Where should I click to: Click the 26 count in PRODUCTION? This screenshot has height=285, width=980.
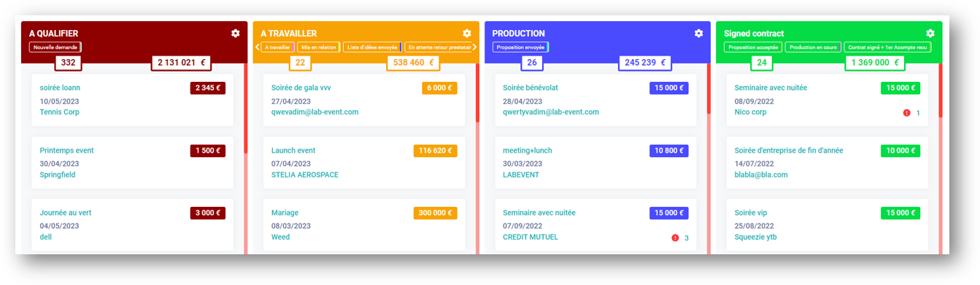532,63
